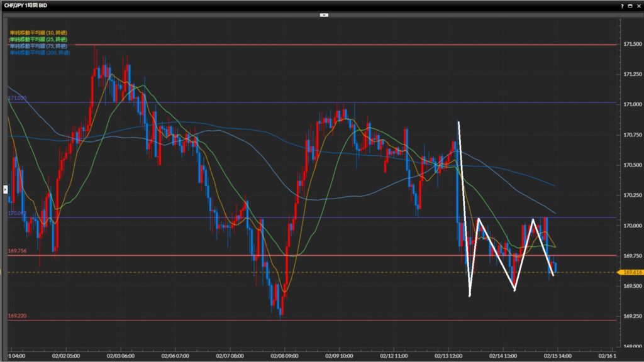644x362 pixels.
Task: Expand the top toolbar dropdown arrow
Action: coord(324,14)
